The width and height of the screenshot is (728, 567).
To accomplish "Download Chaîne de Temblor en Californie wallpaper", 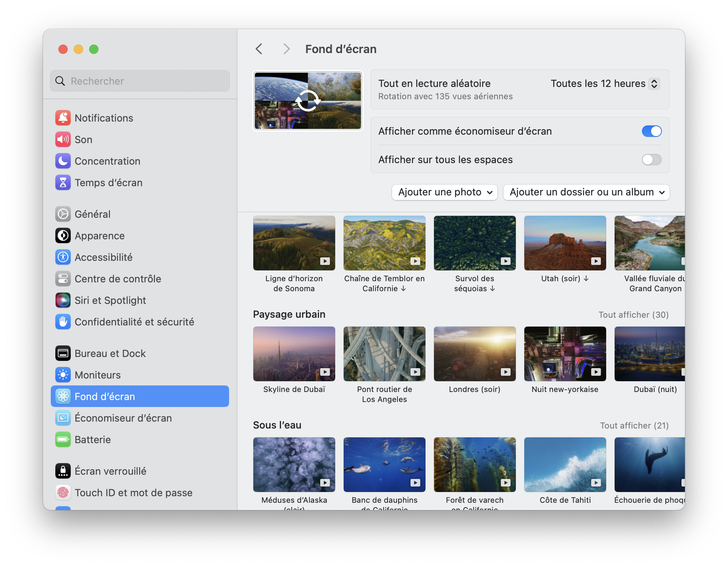I will click(403, 289).
